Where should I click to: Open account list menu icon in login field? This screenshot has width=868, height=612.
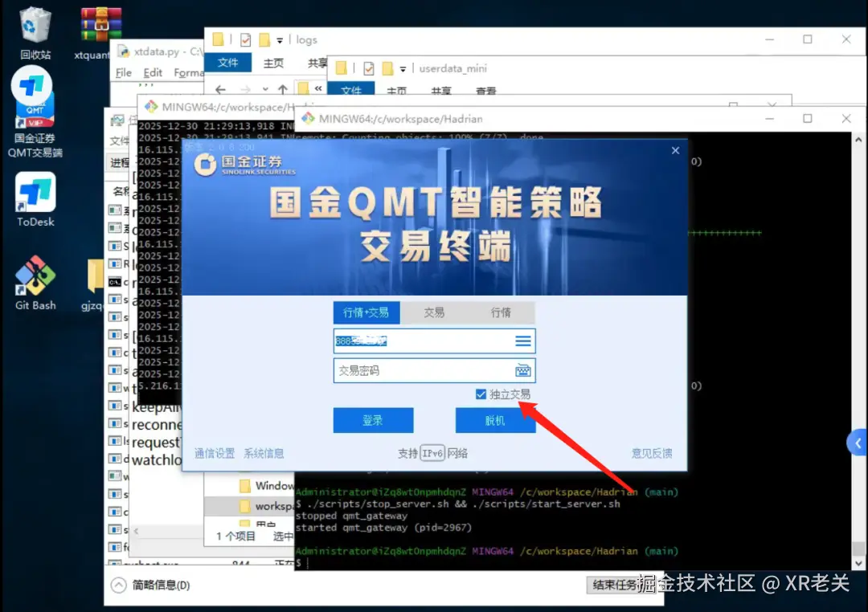(x=522, y=341)
